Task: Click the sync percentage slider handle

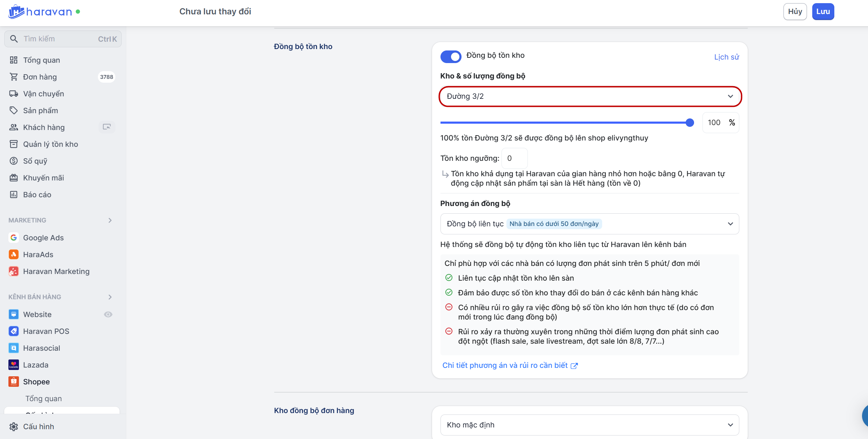Action: 689,123
